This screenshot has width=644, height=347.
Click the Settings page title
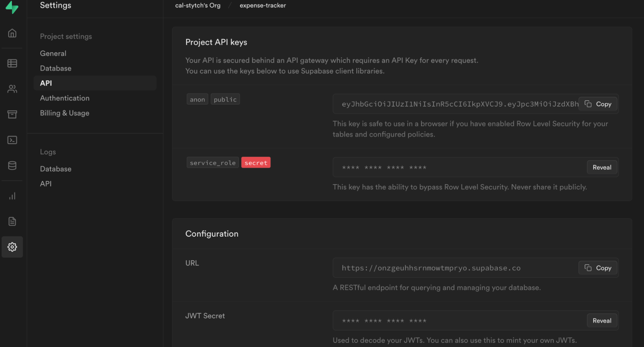(x=55, y=5)
